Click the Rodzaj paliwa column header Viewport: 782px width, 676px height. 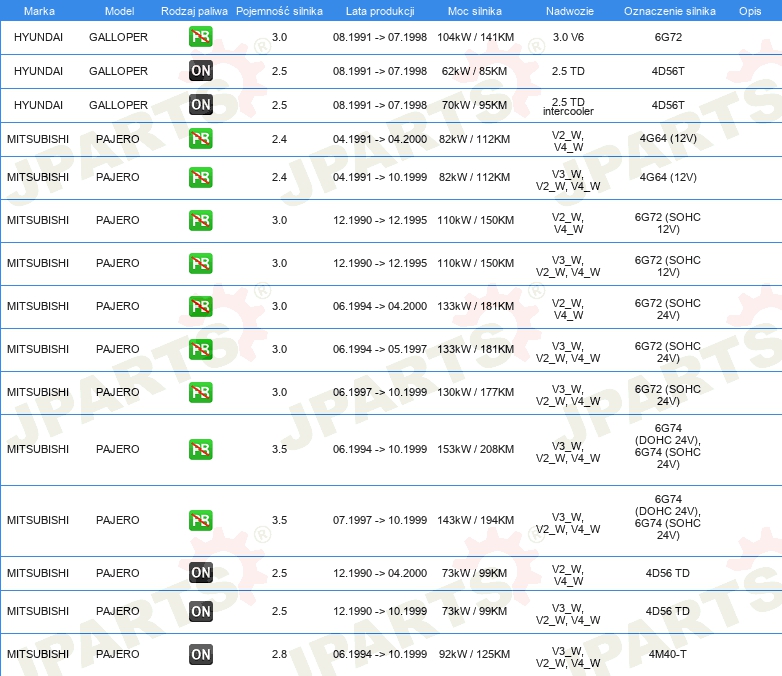(x=194, y=11)
